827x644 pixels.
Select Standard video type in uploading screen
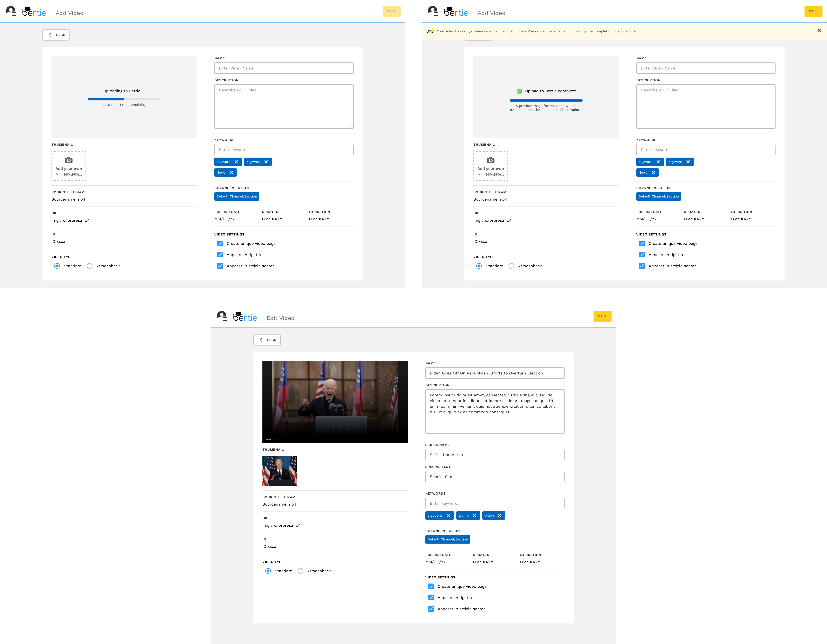coord(57,266)
